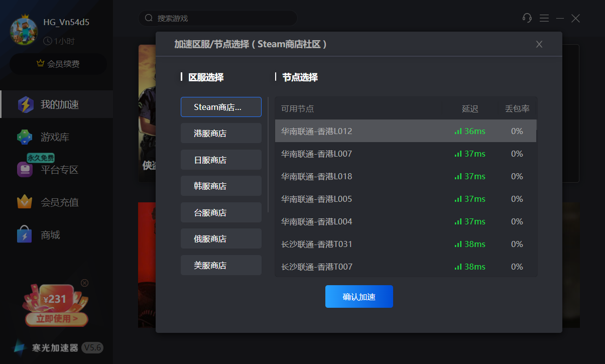This screenshot has height=364, width=605.
Task: Click 36ms latency value
Action: (x=475, y=131)
